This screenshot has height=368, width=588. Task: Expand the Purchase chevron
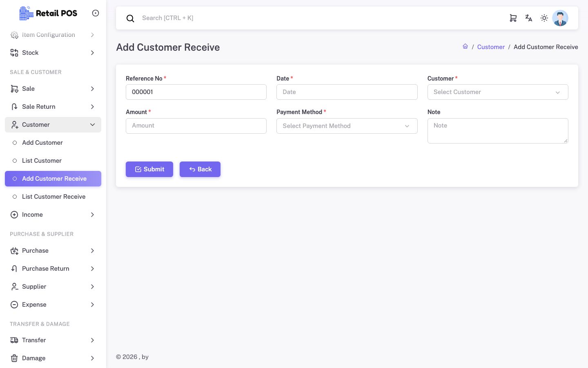point(93,251)
